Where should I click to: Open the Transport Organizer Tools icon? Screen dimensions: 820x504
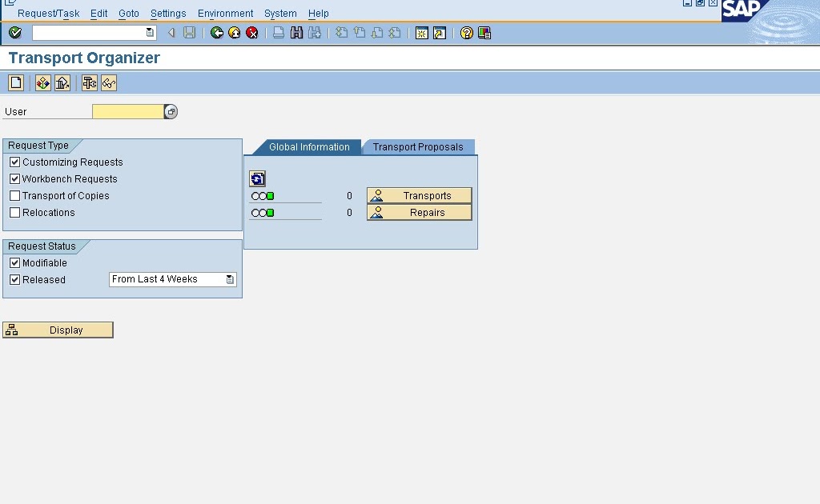(88, 82)
